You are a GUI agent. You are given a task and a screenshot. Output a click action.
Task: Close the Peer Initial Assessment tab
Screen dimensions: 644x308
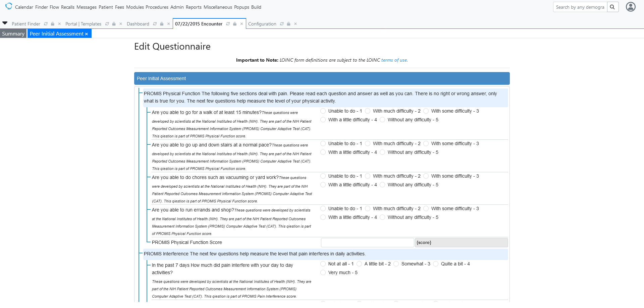point(87,34)
